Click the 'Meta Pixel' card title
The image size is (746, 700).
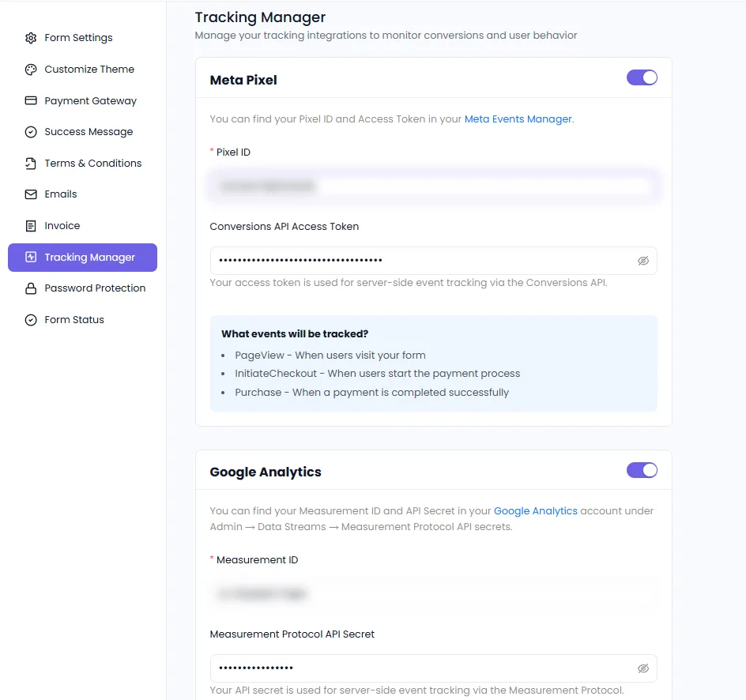(x=243, y=80)
